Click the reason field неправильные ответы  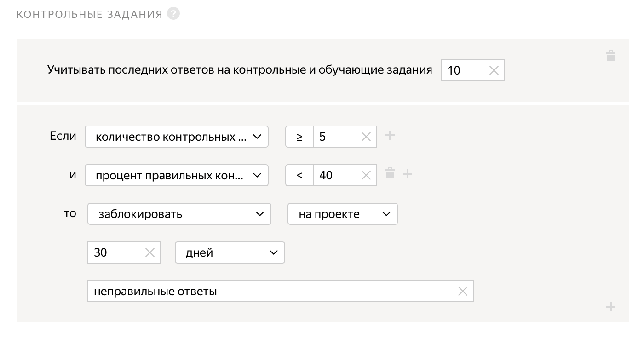tap(281, 291)
